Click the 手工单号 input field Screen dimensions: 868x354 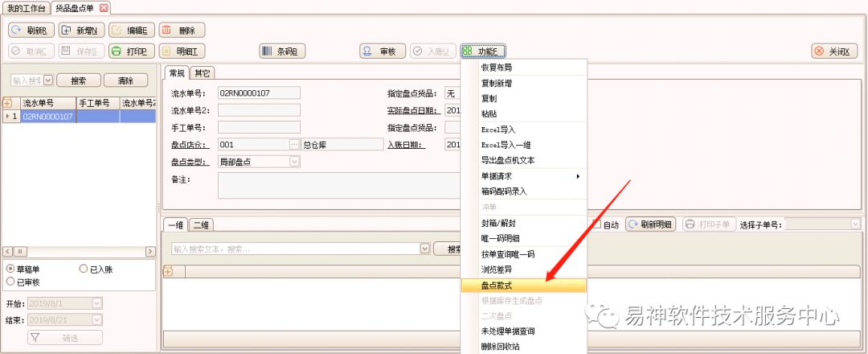[x=259, y=127]
